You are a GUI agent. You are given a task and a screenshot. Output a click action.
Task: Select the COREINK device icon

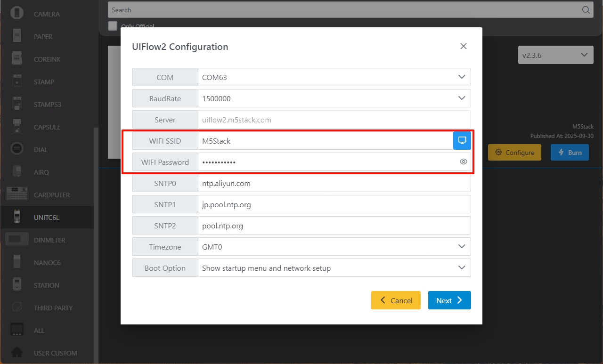(x=17, y=59)
